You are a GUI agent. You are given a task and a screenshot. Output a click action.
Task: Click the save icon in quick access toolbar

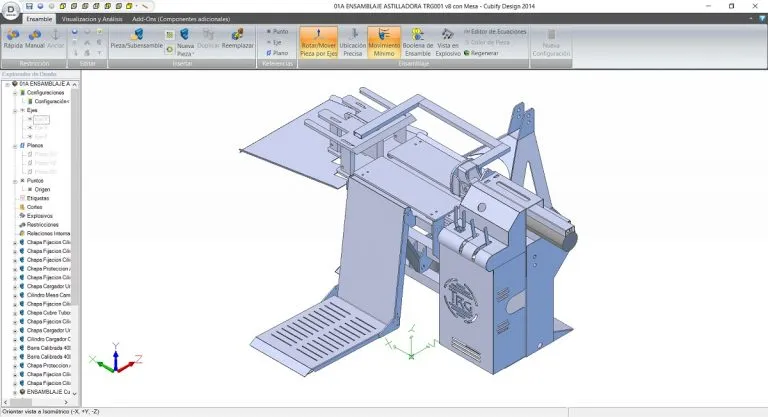click(x=30, y=6)
